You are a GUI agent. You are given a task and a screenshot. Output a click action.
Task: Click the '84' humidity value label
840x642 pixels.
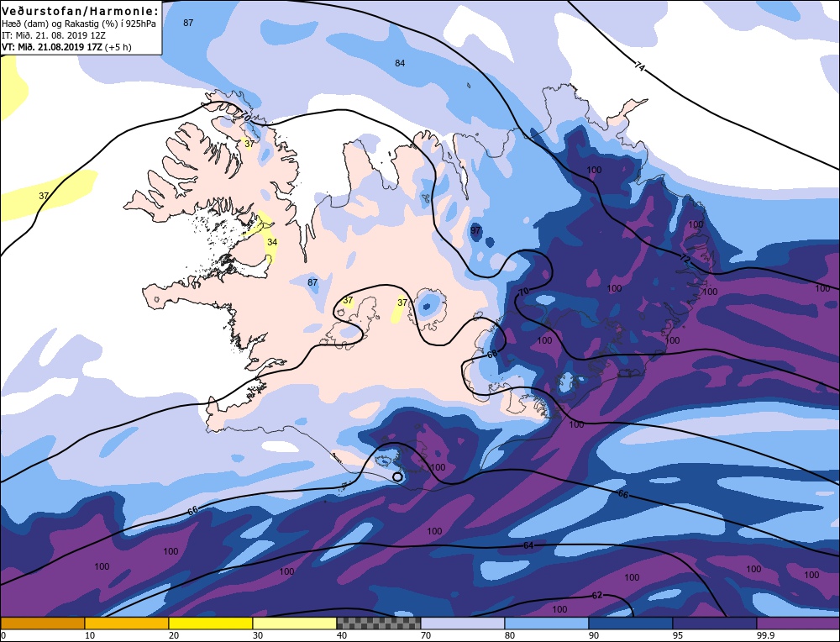[400, 63]
